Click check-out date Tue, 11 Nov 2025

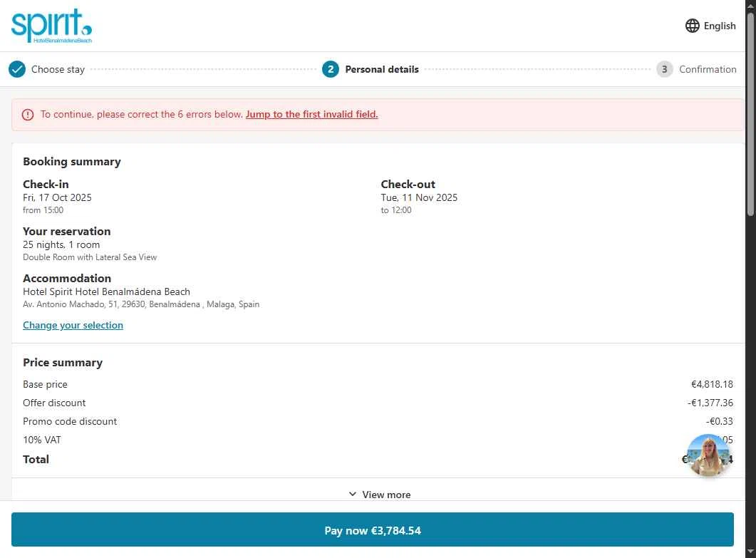click(419, 197)
